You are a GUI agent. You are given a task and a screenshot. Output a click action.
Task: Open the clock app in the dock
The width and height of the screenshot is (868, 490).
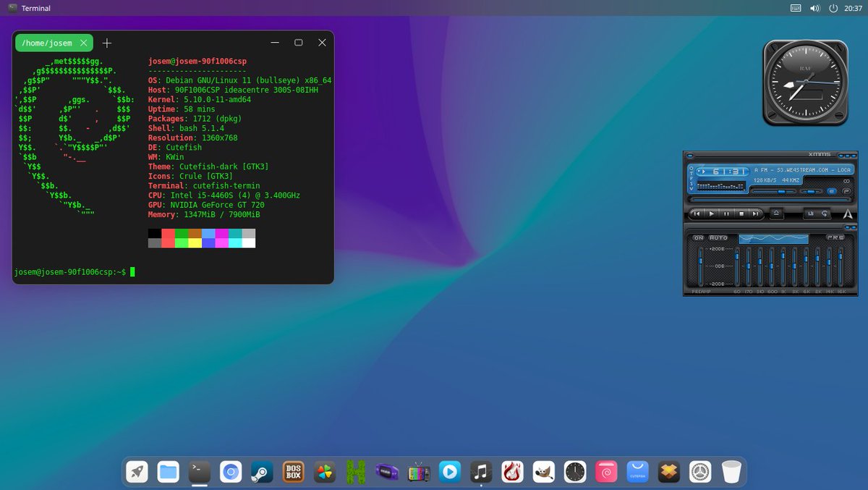tap(575, 472)
